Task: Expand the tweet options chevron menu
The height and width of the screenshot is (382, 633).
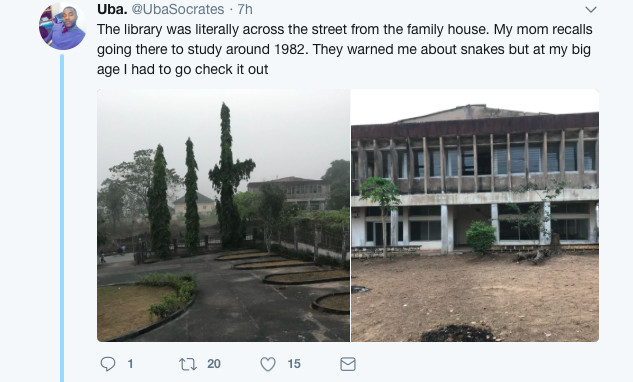Action: point(591,9)
